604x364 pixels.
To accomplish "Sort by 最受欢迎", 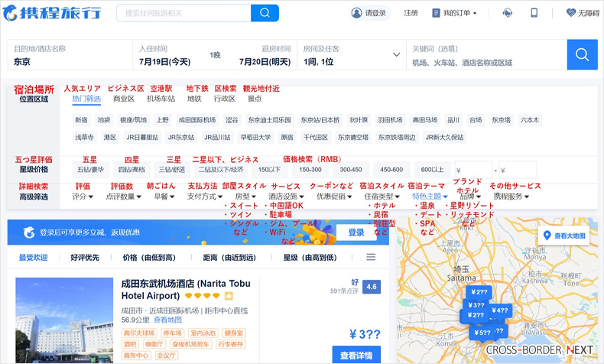I will (33, 257).
